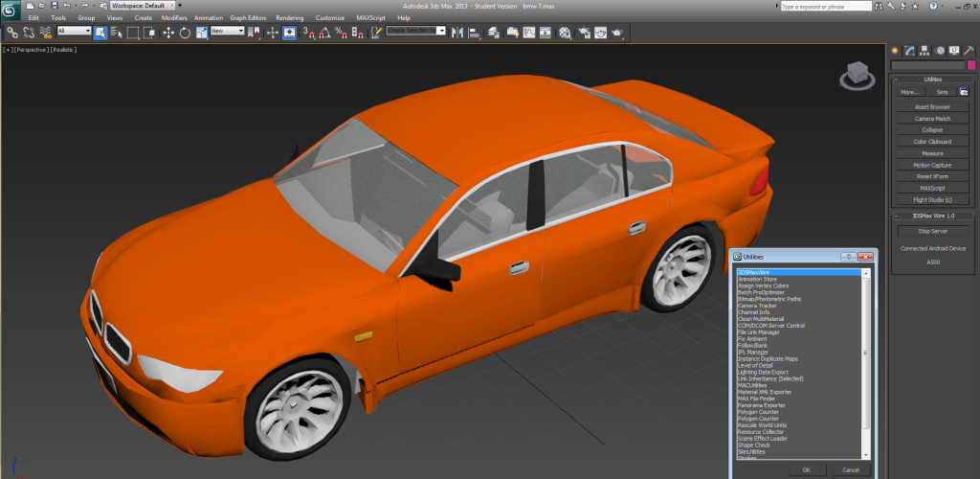Click the Mirror tool icon

[457, 32]
